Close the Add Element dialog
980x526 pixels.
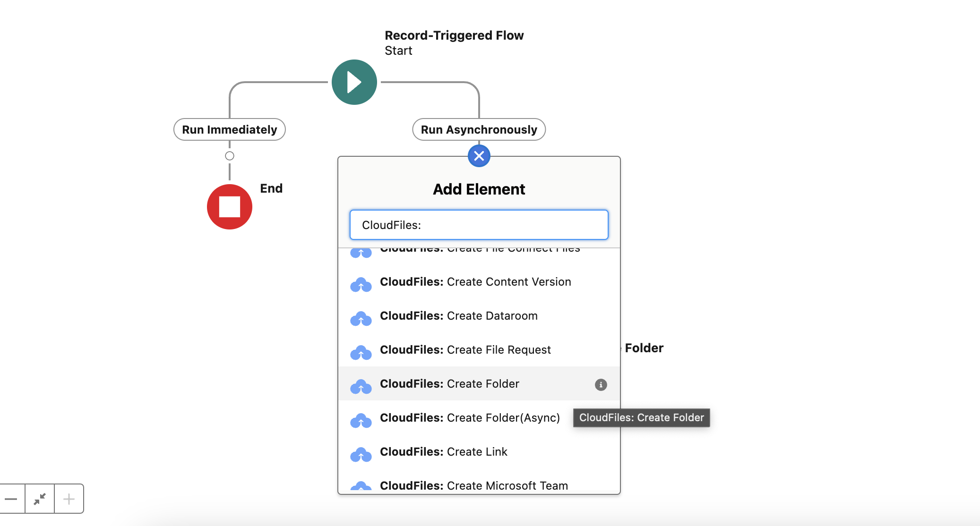(x=479, y=156)
